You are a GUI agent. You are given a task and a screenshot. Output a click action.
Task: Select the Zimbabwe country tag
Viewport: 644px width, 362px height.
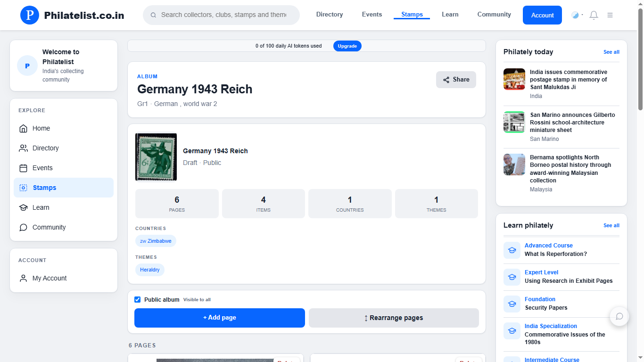point(156,241)
